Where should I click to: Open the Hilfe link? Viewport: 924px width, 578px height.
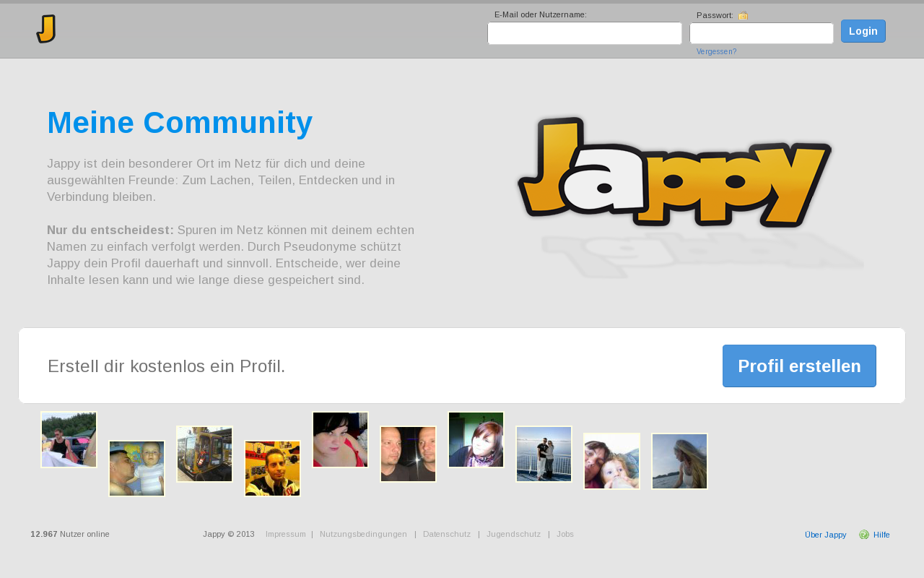point(881,535)
